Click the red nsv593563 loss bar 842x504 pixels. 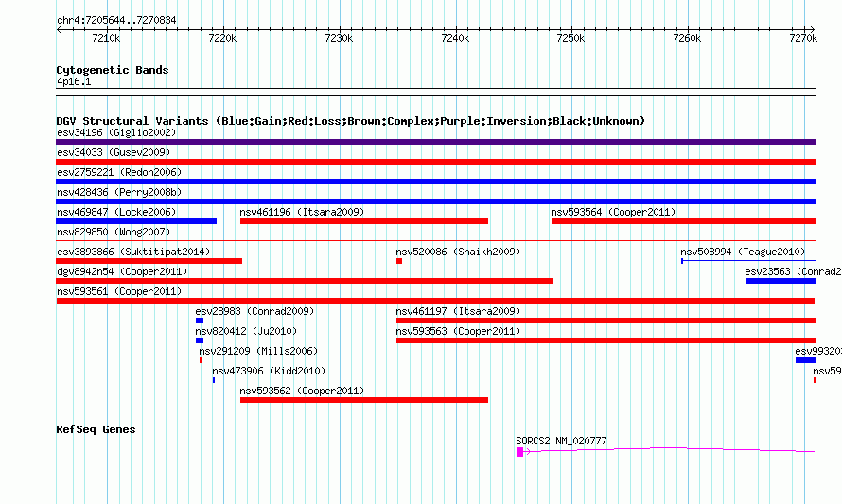click(x=605, y=340)
